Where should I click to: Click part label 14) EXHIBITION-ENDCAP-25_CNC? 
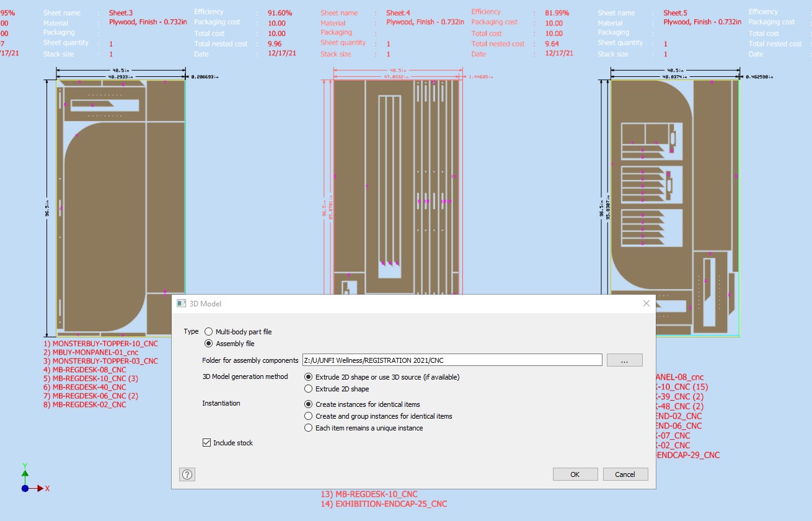pos(384,504)
